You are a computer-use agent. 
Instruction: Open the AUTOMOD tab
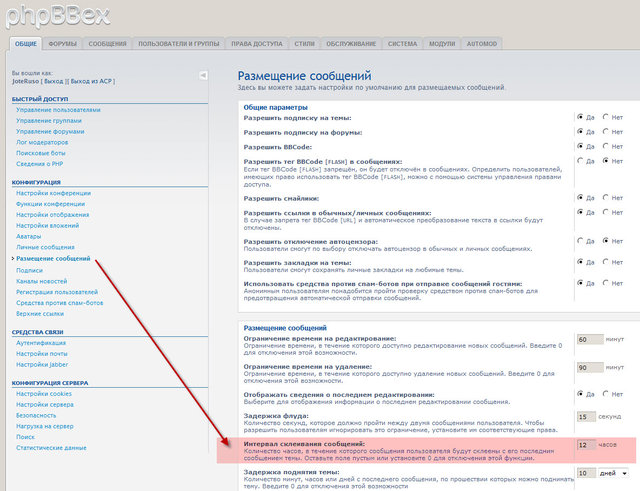pos(482,44)
